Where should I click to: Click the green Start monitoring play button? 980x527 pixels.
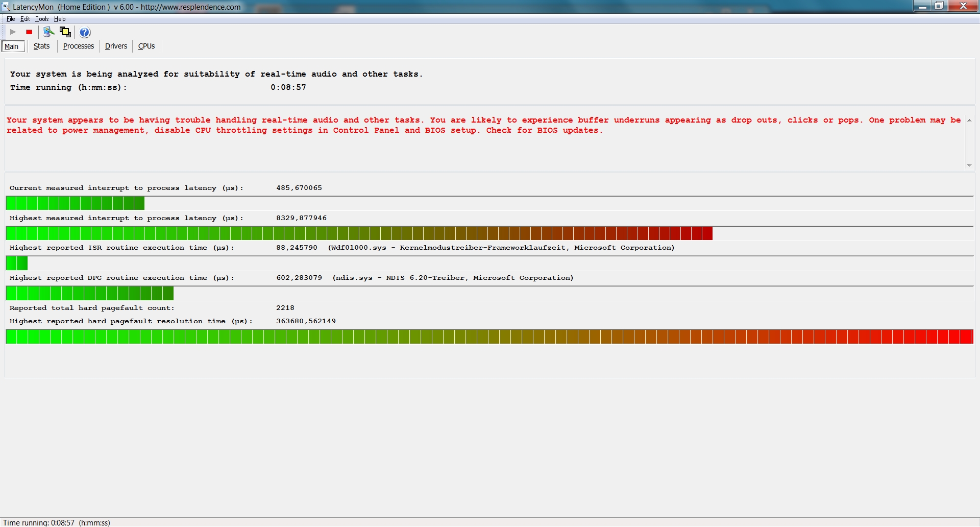pos(13,32)
